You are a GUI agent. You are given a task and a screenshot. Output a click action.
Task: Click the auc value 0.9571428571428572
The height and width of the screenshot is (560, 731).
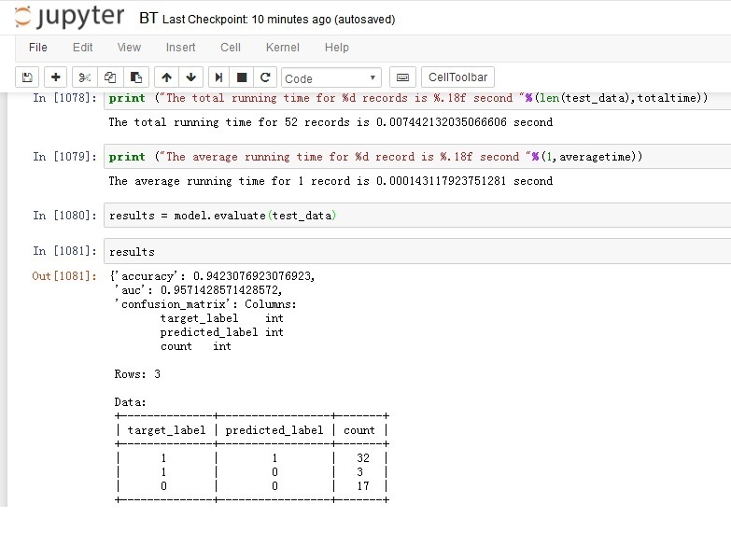point(221,290)
